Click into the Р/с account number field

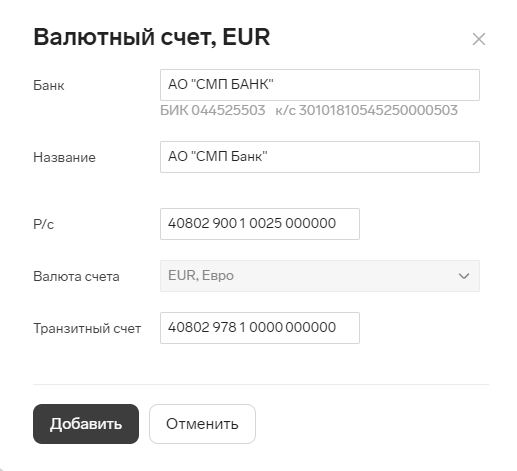pos(260,224)
